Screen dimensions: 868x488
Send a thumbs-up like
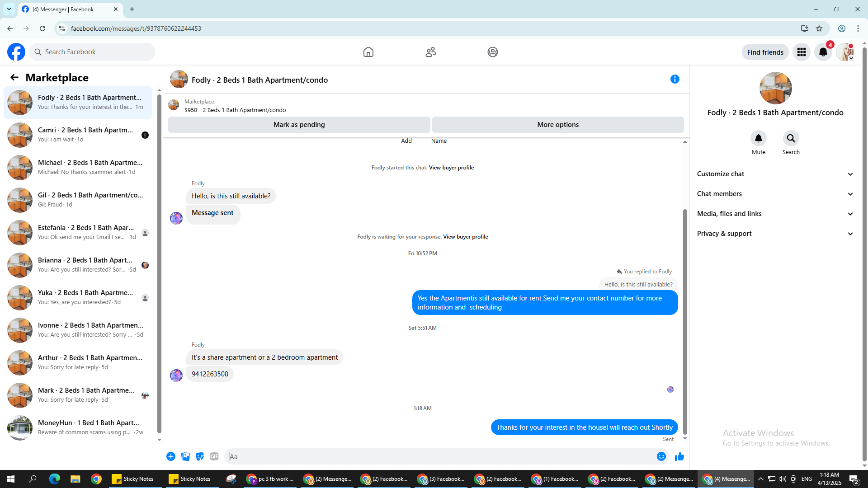(679, 456)
